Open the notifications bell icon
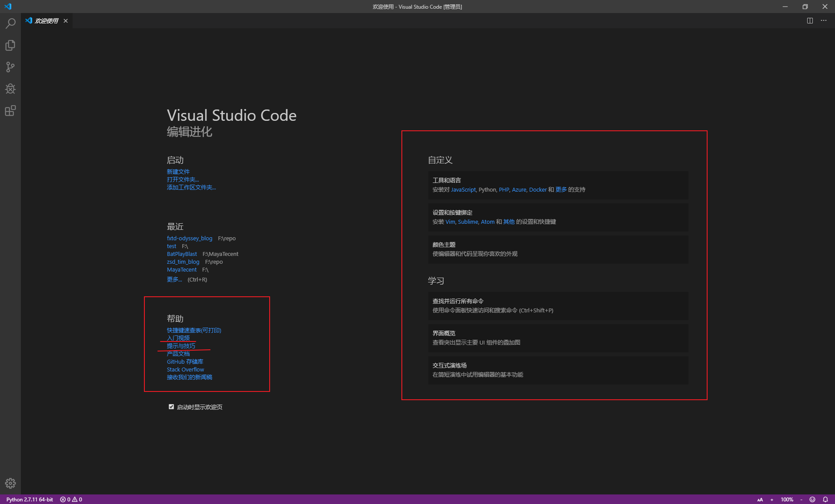The width and height of the screenshot is (835, 504). [825, 500]
